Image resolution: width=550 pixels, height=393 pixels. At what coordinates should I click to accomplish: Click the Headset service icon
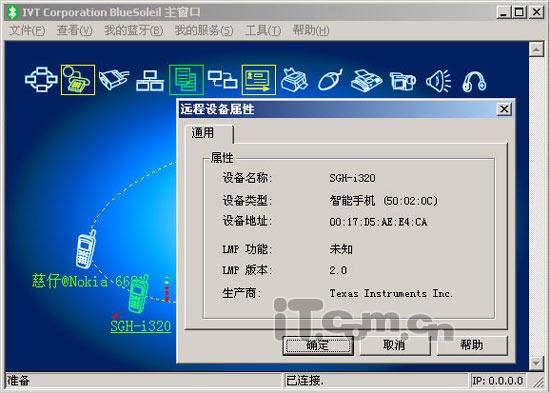(474, 81)
